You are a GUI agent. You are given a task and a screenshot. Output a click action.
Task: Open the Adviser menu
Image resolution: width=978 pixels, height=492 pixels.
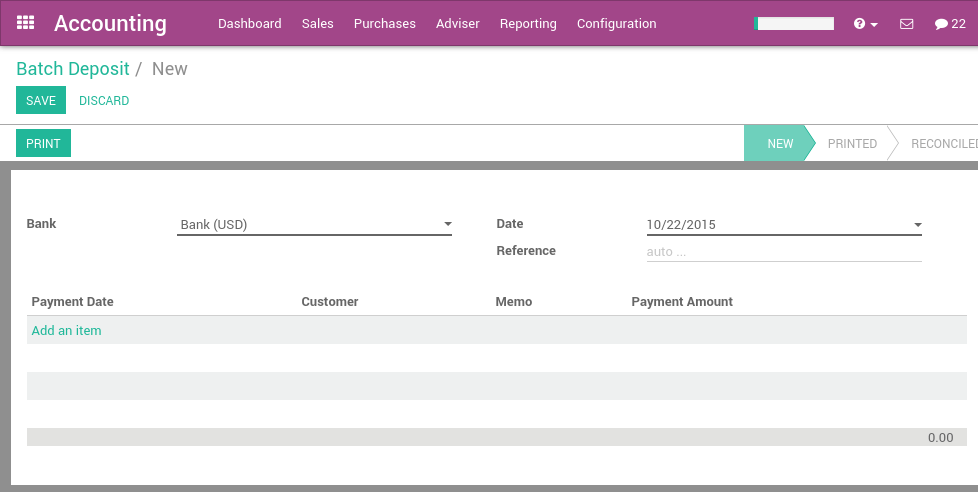(x=458, y=24)
